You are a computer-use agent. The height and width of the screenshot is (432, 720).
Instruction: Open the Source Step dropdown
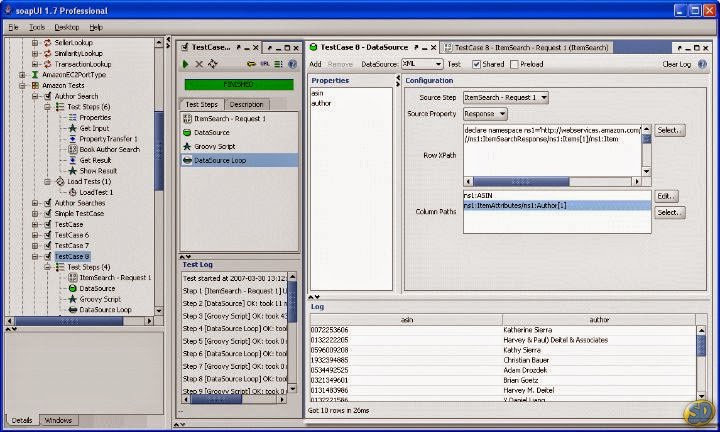[506, 97]
